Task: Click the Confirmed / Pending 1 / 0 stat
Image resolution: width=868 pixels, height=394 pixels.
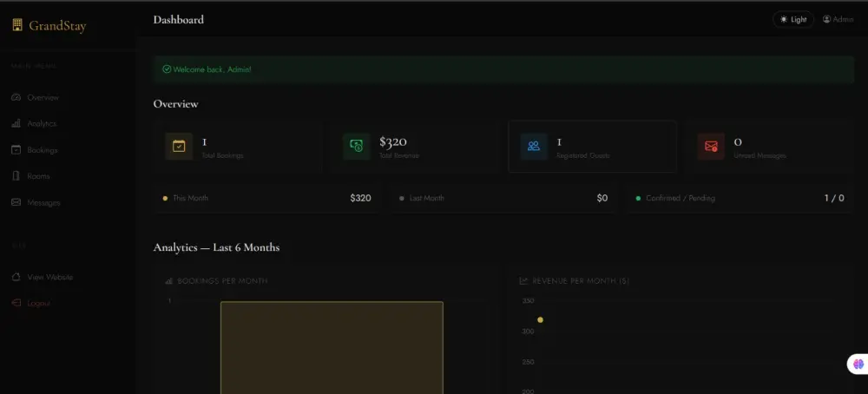Action: coord(740,198)
